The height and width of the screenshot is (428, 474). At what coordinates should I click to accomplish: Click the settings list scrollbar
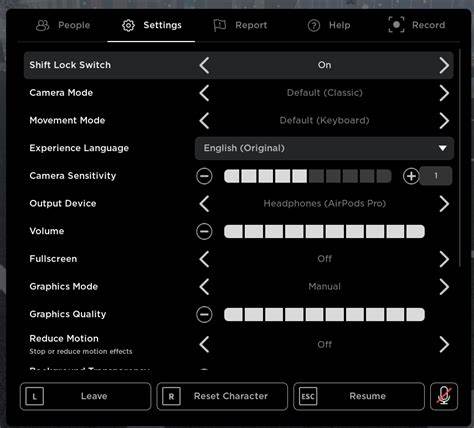point(460,157)
